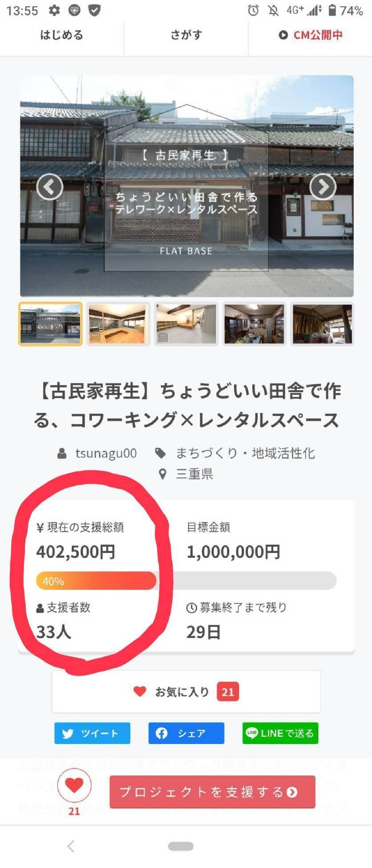Open the さがす tab
The image size is (372, 868).
point(186,35)
